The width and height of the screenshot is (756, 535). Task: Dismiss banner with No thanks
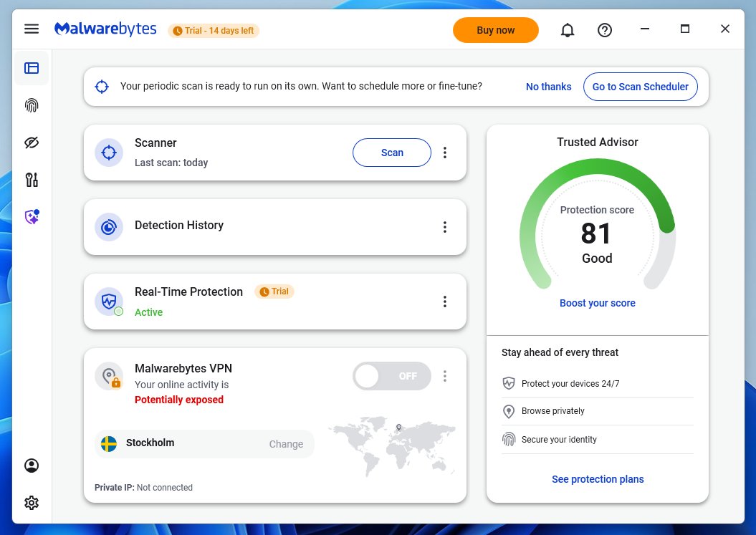(549, 87)
